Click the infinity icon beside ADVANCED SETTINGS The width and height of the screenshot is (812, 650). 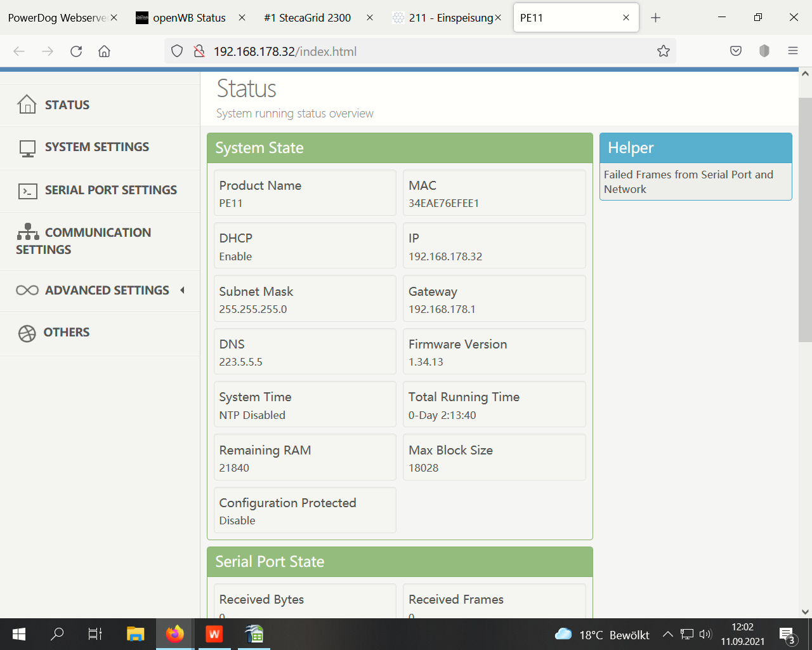(x=27, y=290)
